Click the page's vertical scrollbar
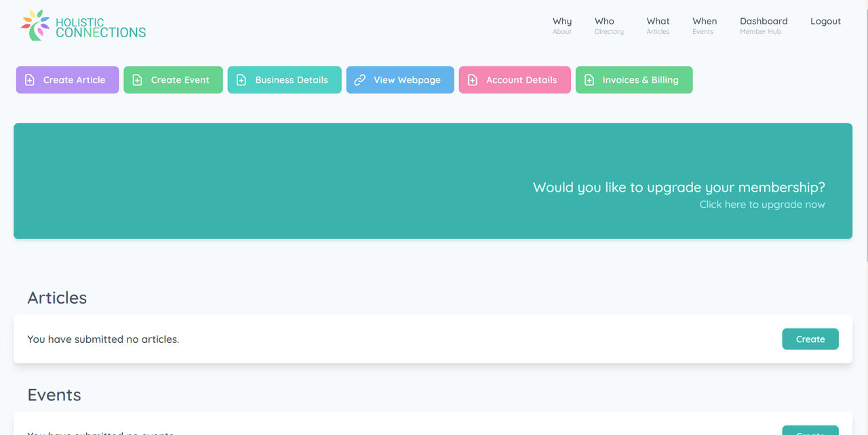Screen dimensions: 868x435 coord(865,136)
